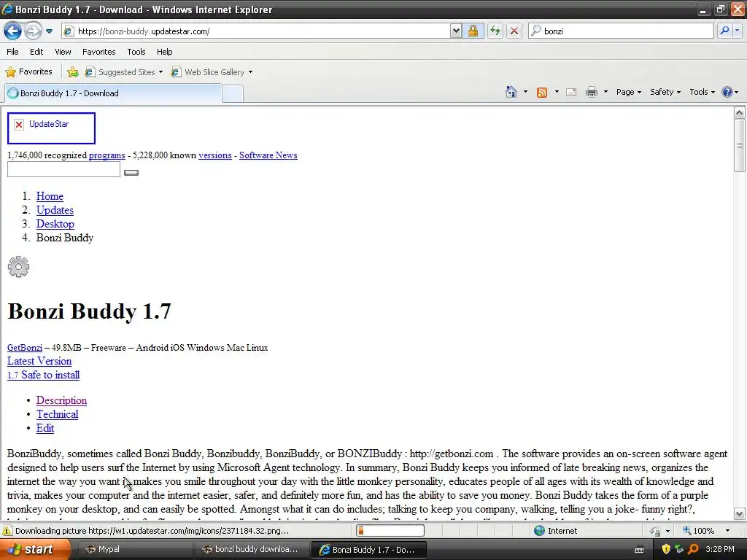Open the Tools menu in menu bar
This screenshot has width=747, height=560.
(136, 52)
